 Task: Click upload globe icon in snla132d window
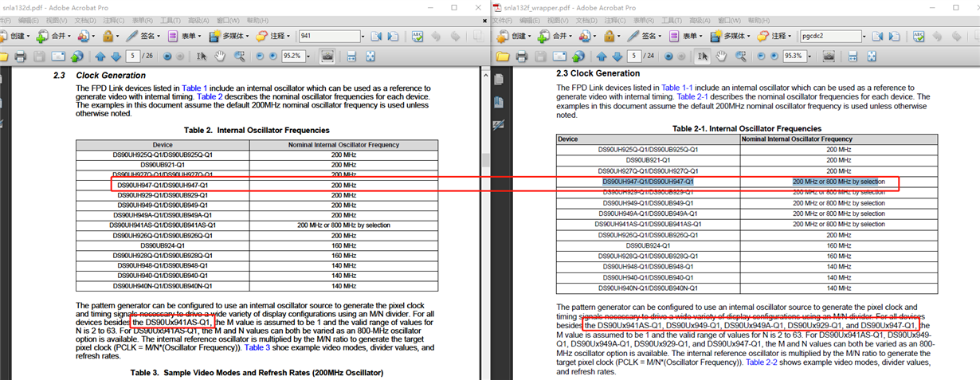pos(76,57)
